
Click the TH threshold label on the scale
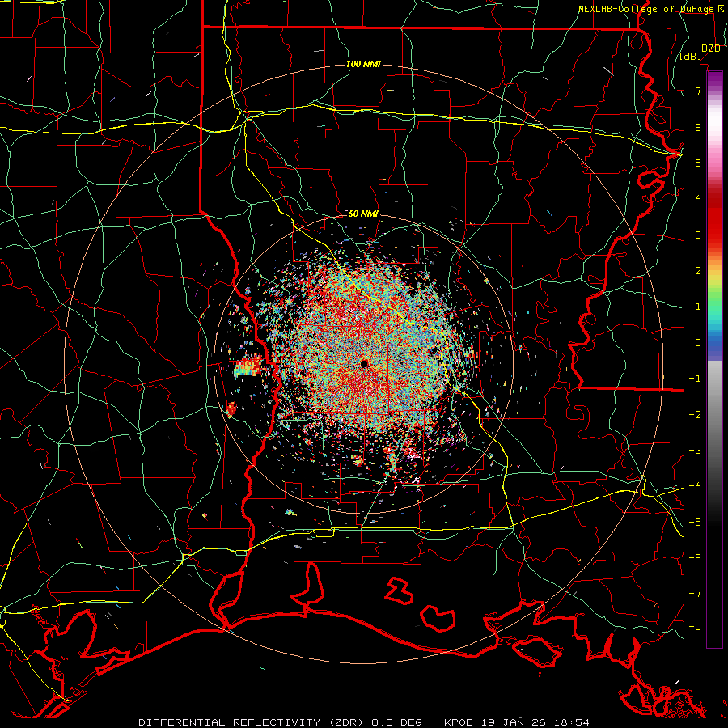695,630
